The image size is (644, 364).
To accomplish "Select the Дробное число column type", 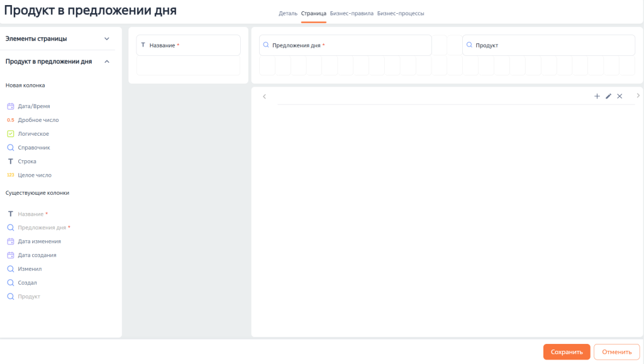I will tap(38, 120).
